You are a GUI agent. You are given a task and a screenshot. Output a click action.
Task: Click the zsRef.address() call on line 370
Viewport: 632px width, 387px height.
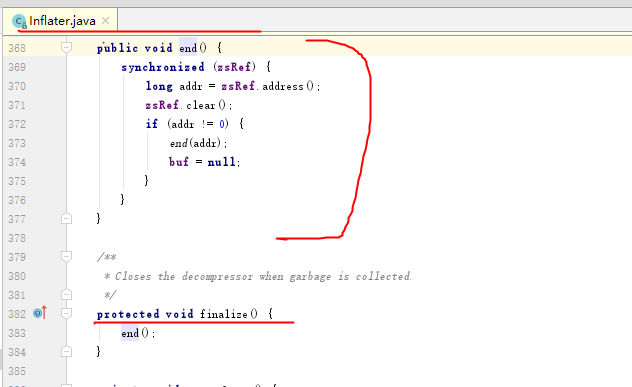270,86
